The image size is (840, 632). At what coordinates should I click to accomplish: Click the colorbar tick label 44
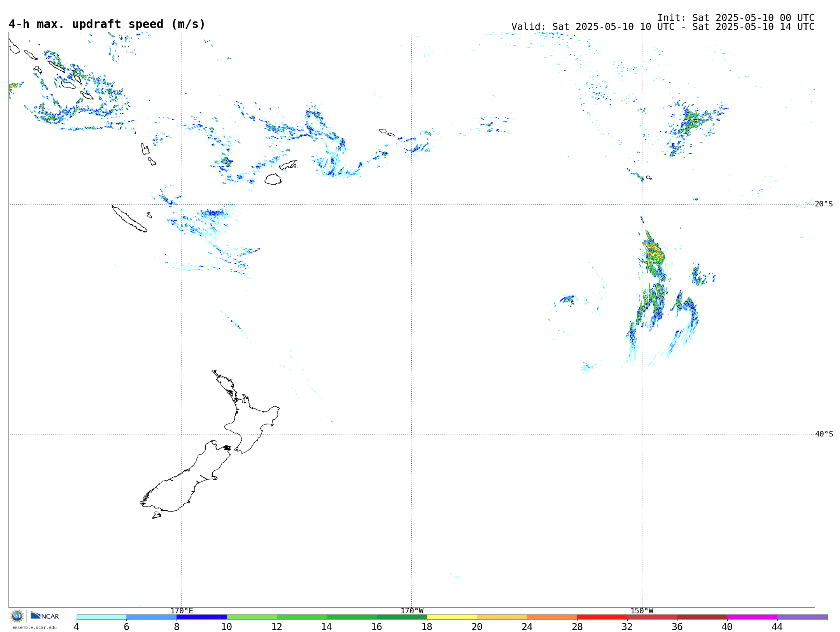[x=777, y=627]
